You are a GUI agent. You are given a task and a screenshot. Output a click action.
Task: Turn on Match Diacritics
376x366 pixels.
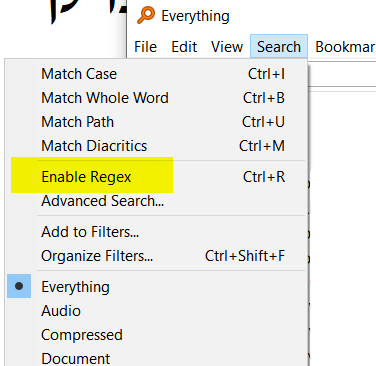coord(156,146)
